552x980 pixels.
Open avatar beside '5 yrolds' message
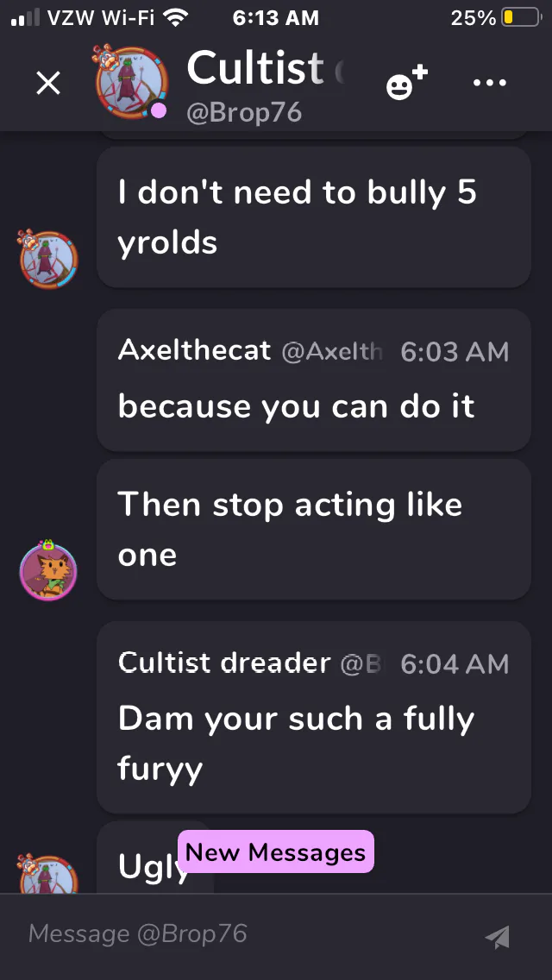47,258
